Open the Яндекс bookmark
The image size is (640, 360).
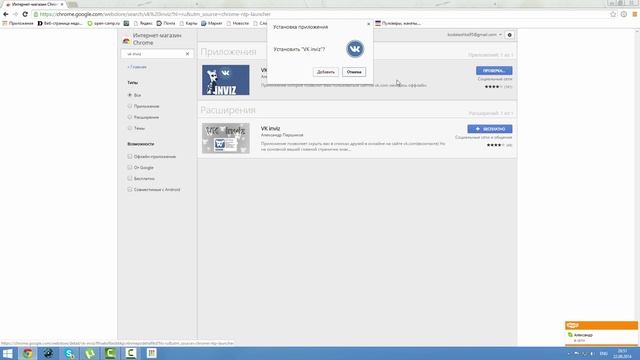(x=142, y=23)
